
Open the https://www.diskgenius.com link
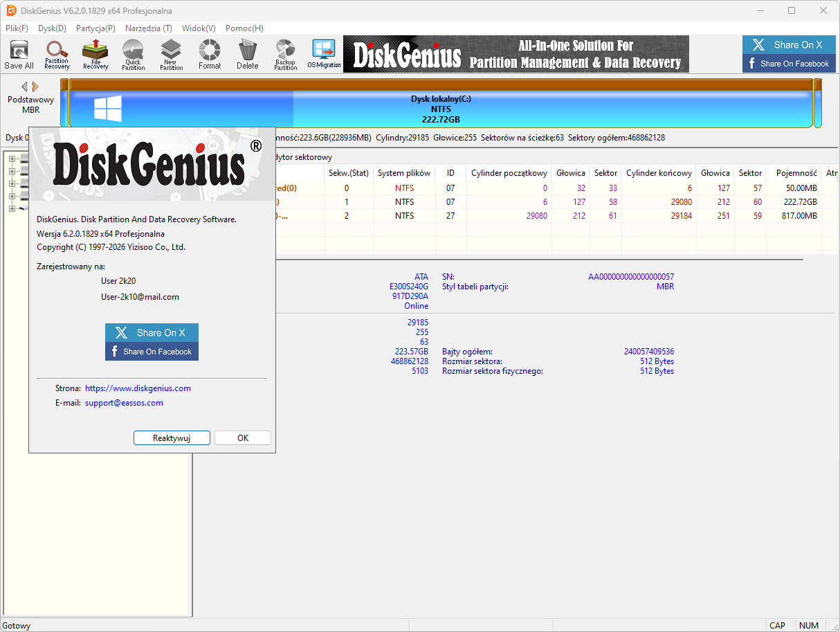coord(138,388)
